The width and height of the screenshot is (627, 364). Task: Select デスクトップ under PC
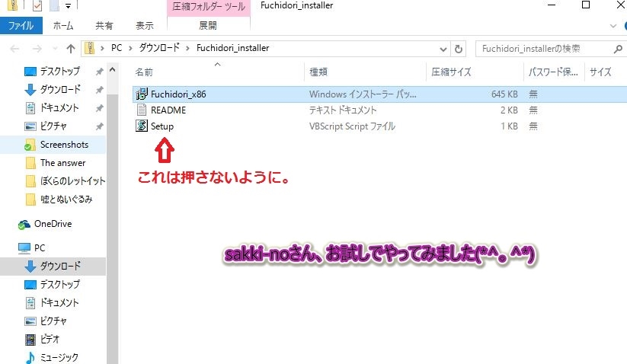pyautogui.click(x=60, y=285)
